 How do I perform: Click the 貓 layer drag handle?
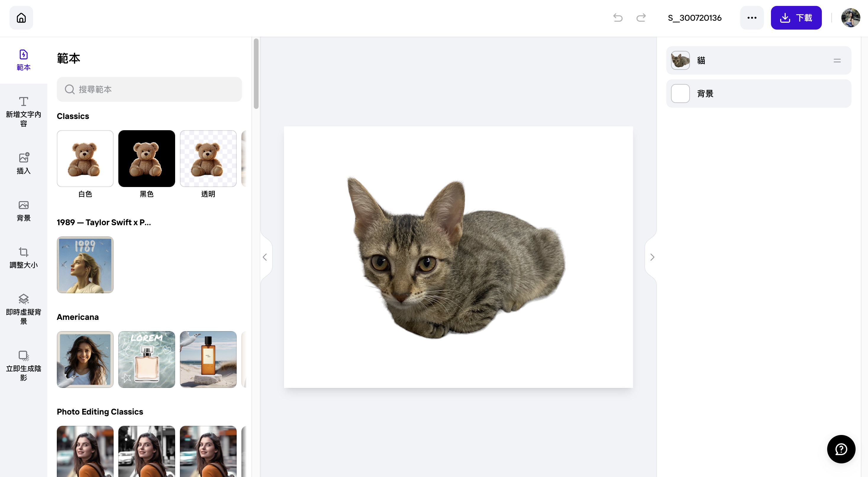coord(837,61)
